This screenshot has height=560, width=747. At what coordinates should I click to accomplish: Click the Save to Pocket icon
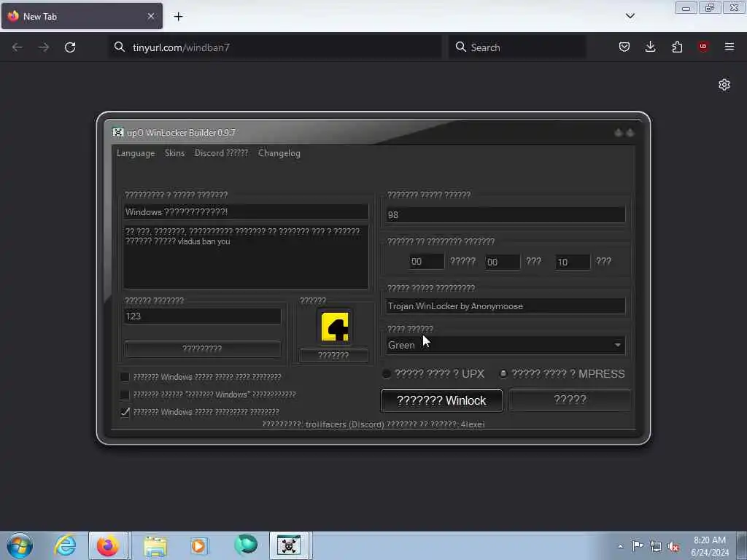[624, 47]
